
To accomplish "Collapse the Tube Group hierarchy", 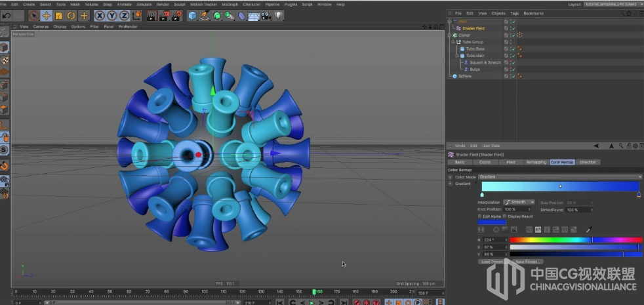I will click(453, 42).
